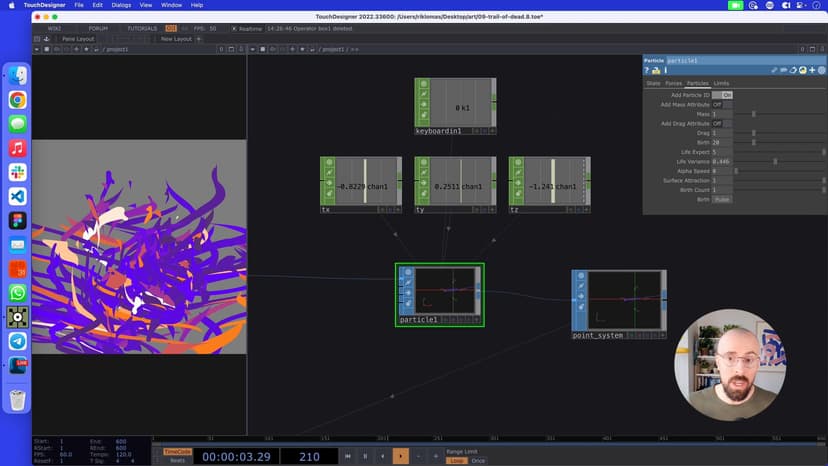The height and width of the screenshot is (466, 828).
Task: Click the Birth Pulse button
Action: [721, 199]
